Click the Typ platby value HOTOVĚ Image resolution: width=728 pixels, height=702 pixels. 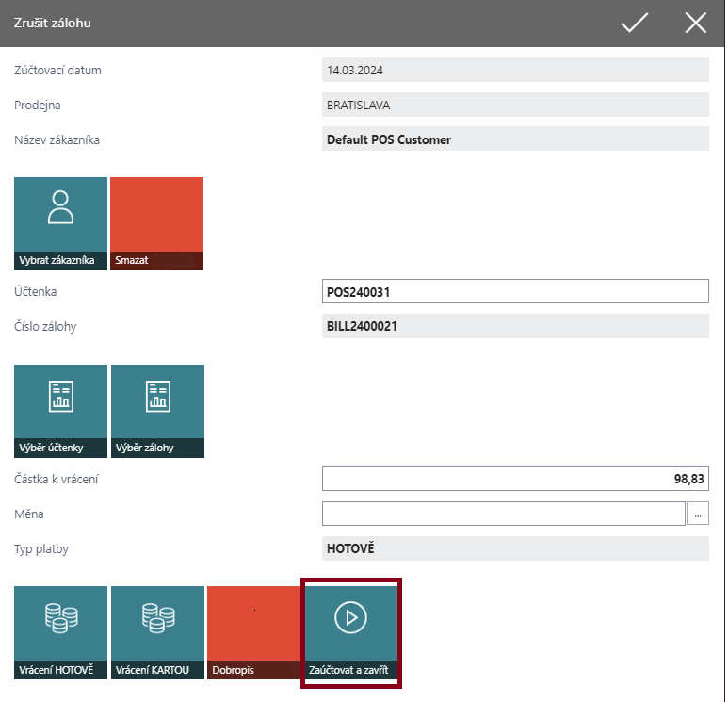tap(515, 548)
